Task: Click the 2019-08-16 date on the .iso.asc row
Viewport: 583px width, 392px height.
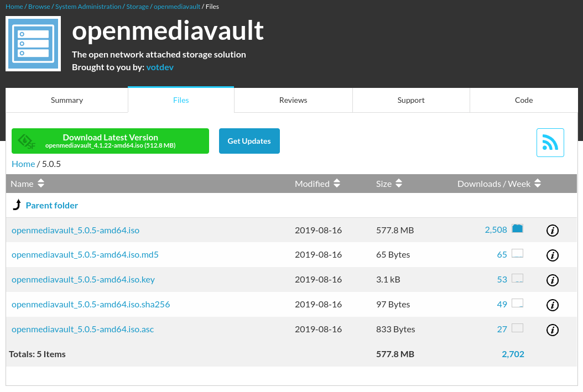Action: pos(318,330)
